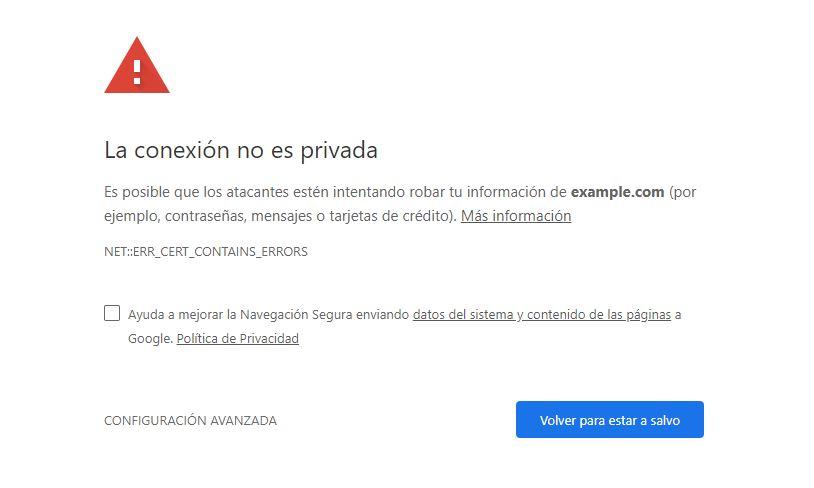Click the bold example.com domain text
The height and width of the screenshot is (488, 814).
pos(617,192)
